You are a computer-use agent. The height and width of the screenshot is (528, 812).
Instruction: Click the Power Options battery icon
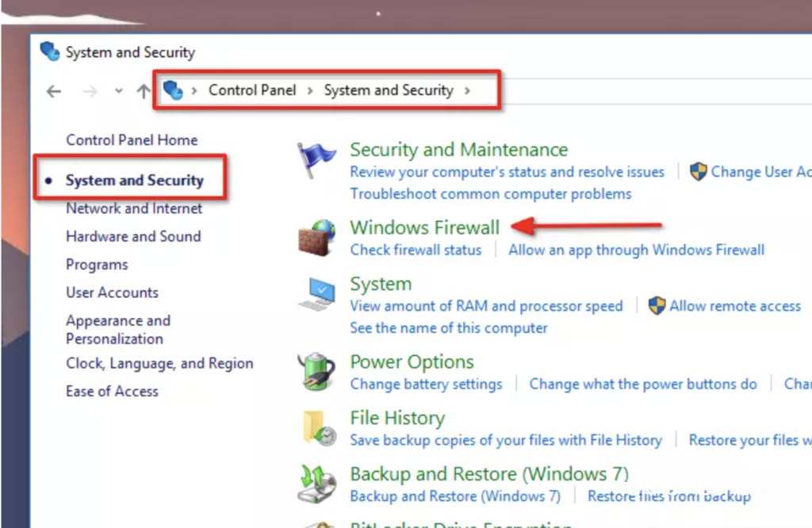(x=317, y=371)
